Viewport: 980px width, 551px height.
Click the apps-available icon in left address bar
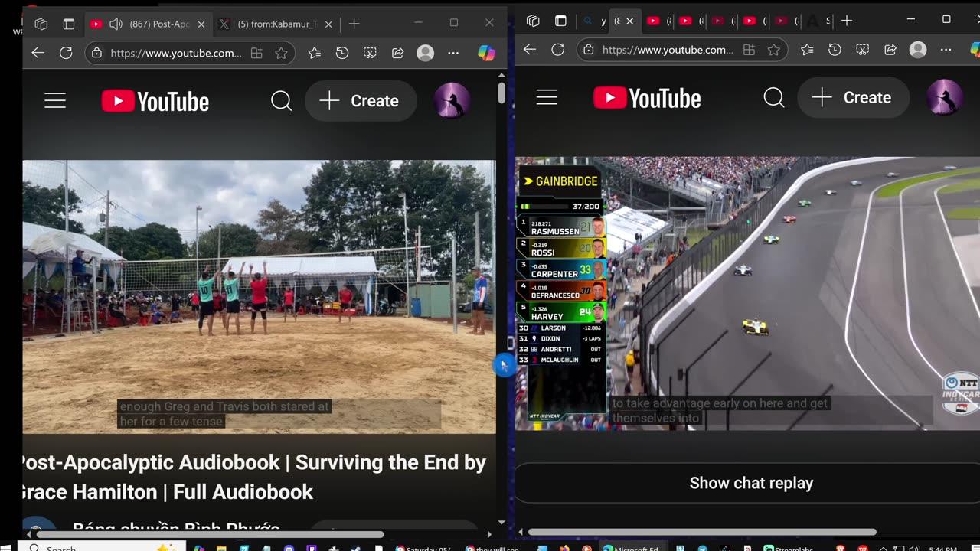point(256,53)
